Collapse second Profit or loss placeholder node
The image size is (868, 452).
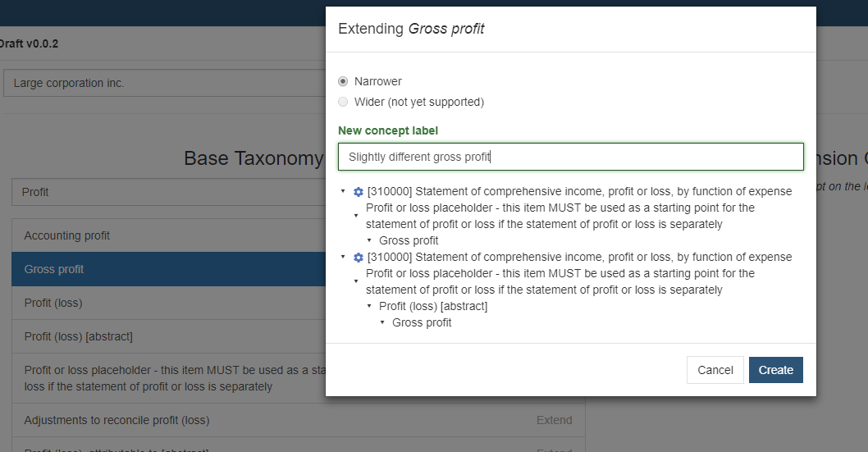click(x=356, y=281)
